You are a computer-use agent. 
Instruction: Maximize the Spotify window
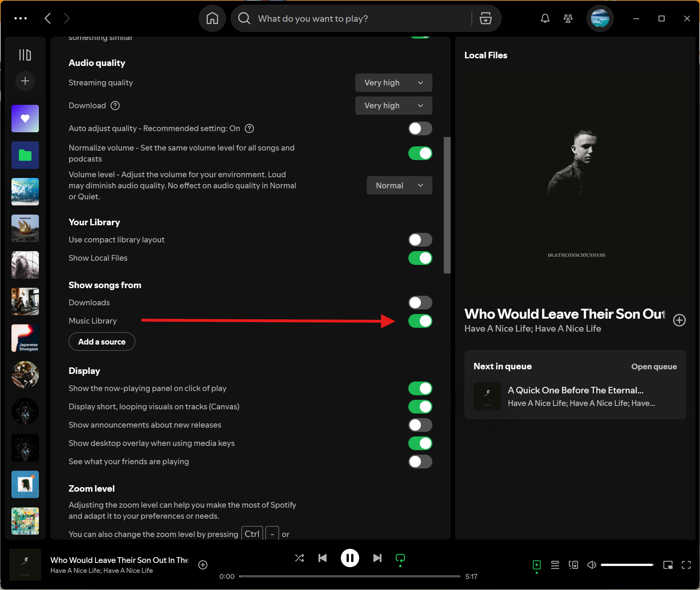(x=661, y=18)
